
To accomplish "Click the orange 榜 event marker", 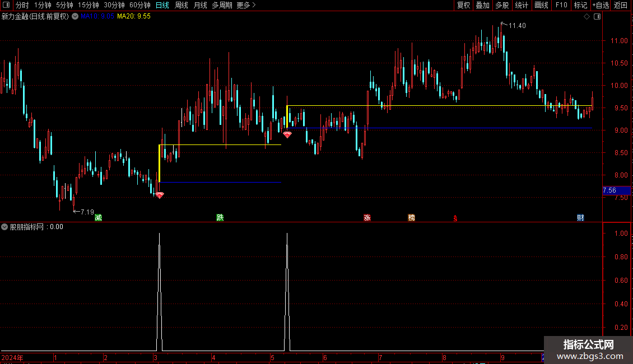I will coord(411,218).
